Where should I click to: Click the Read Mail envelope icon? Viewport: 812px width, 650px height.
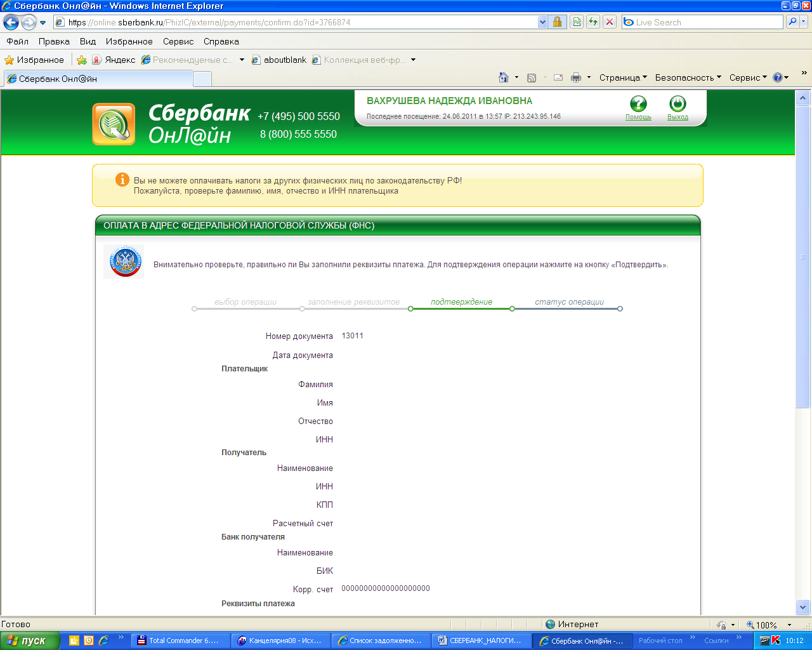coord(558,77)
